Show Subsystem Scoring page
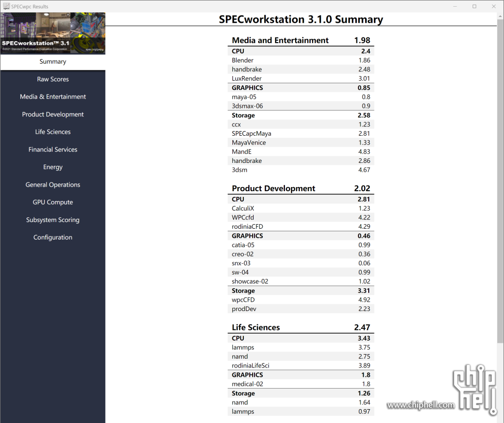Viewport: 504px width, 423px height. click(x=52, y=219)
